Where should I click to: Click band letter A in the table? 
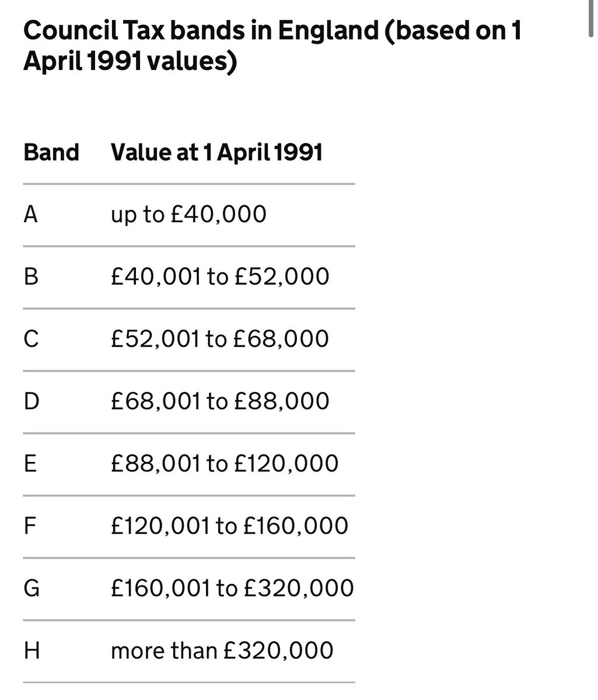pos(31,215)
